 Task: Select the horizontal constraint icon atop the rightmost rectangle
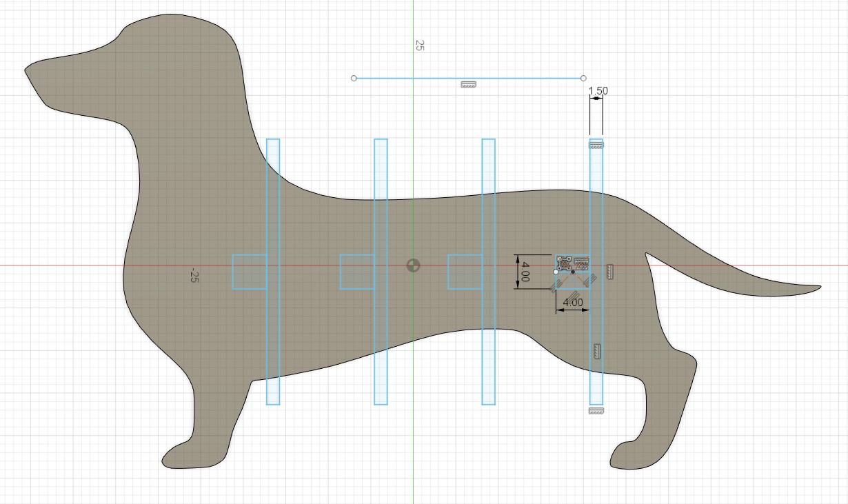point(596,144)
